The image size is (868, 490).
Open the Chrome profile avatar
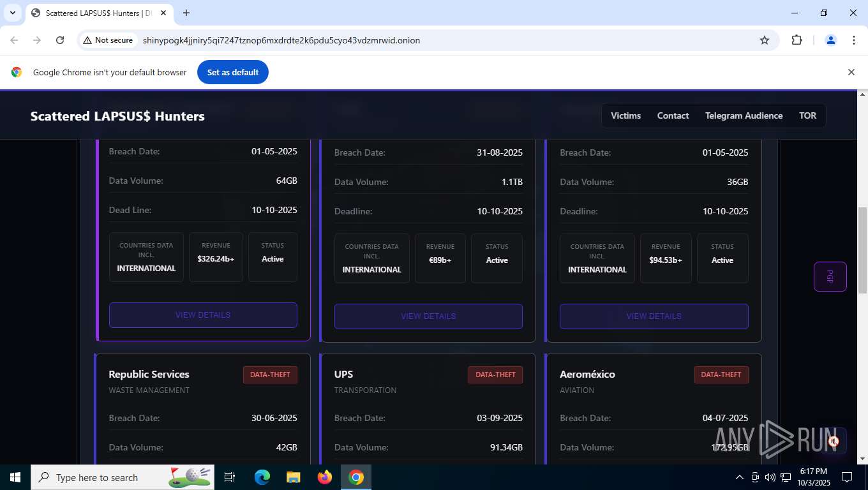click(831, 40)
